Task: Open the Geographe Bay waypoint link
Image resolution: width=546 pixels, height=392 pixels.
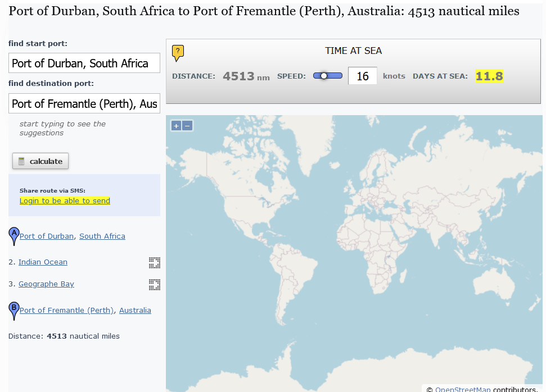Action: click(46, 284)
